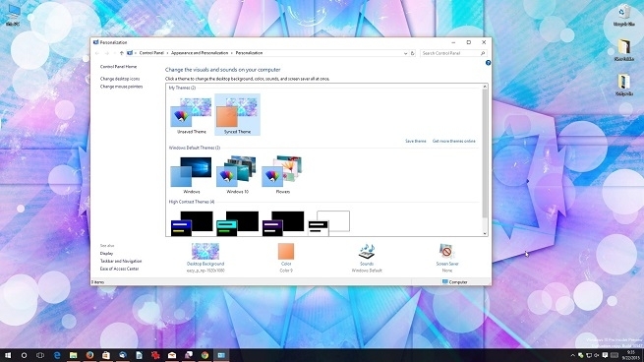Open the red splat app on taskbar
644x362 pixels.
click(x=155, y=355)
